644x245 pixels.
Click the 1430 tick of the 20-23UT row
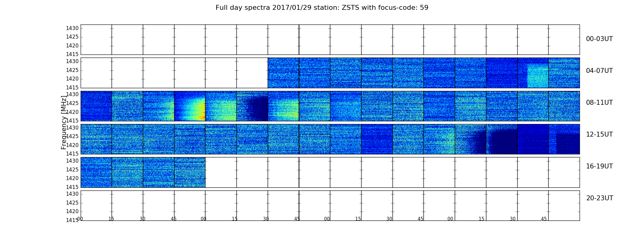pyautogui.click(x=72, y=194)
